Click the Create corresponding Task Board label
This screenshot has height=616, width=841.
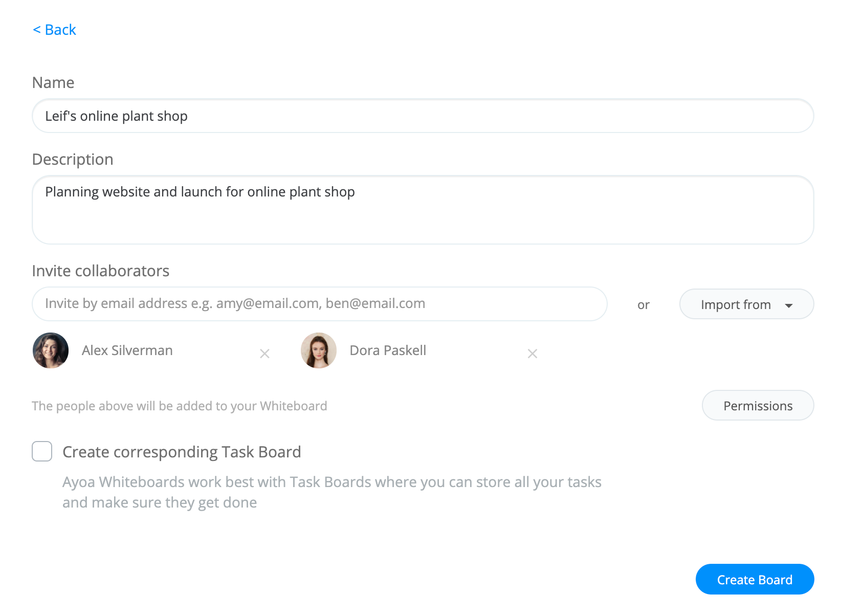click(x=182, y=452)
